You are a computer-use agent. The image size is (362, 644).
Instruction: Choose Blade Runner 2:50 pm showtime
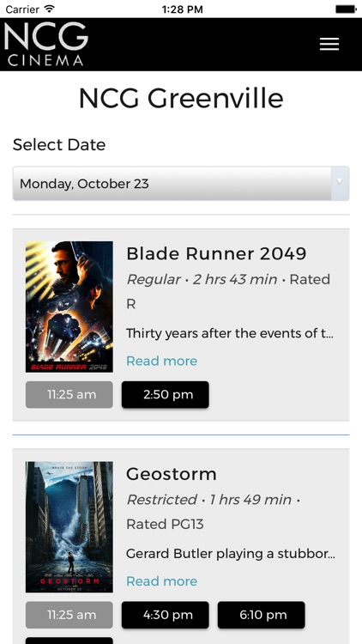point(165,395)
